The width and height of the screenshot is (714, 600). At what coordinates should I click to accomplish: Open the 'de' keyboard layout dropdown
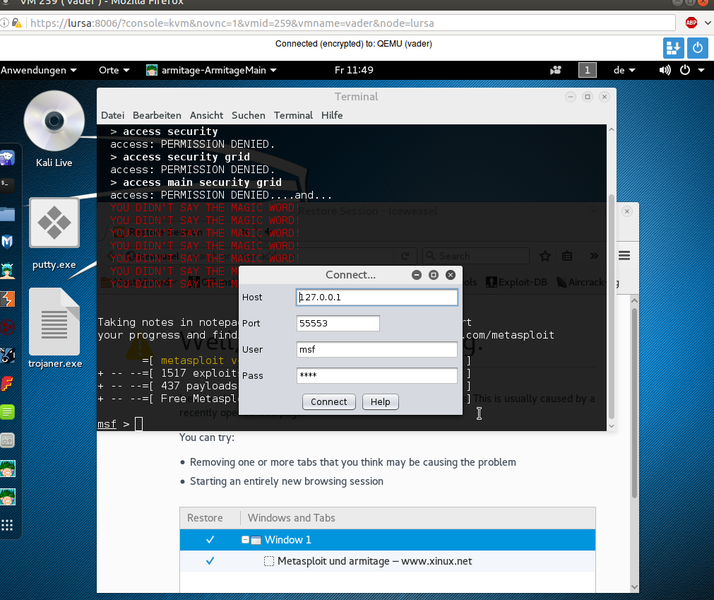pyautogui.click(x=624, y=70)
